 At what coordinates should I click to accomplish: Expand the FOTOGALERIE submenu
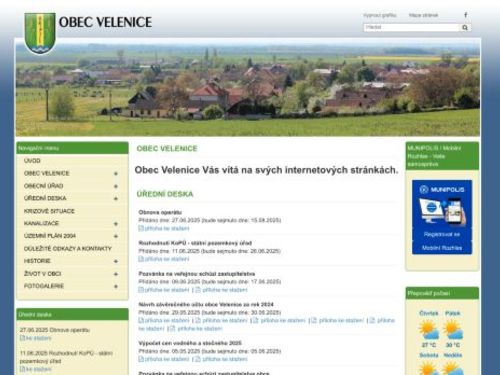[x=116, y=286]
